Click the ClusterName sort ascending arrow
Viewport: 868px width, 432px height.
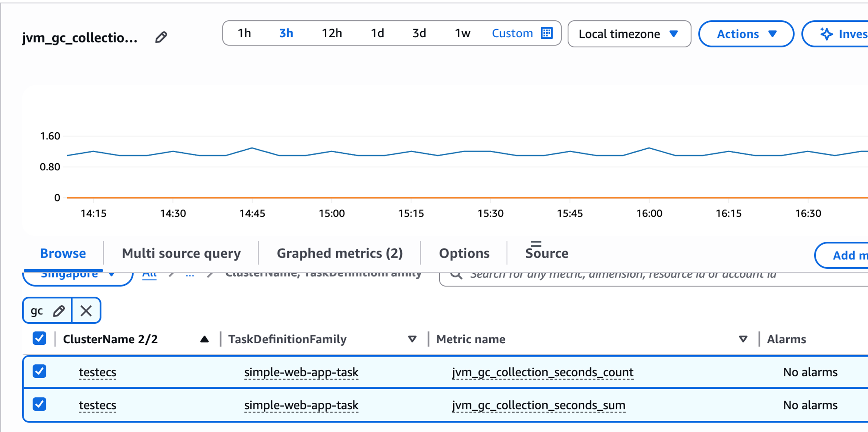pos(204,340)
